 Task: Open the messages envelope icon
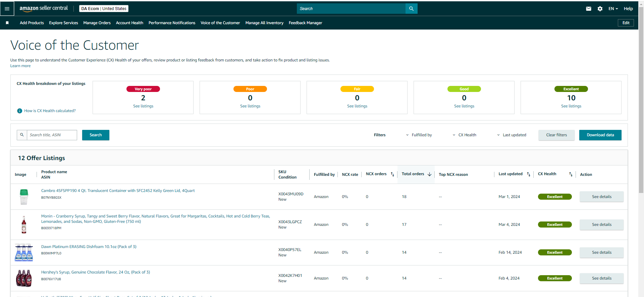[589, 9]
